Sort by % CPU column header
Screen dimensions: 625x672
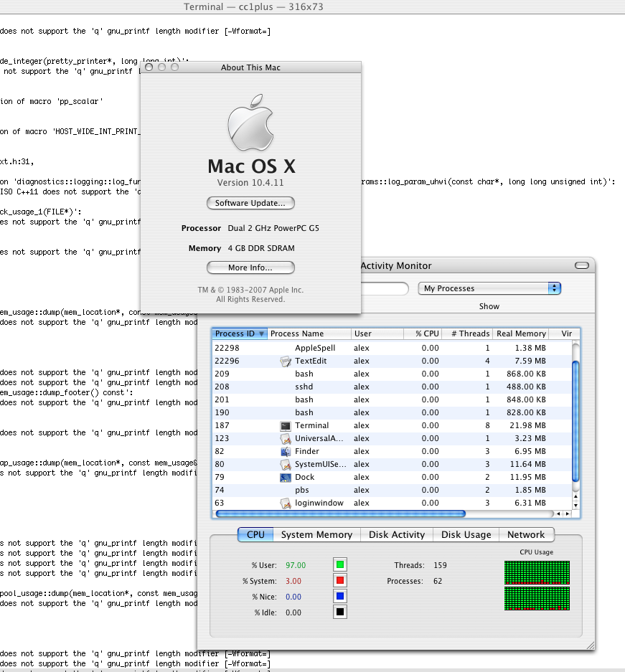point(423,333)
